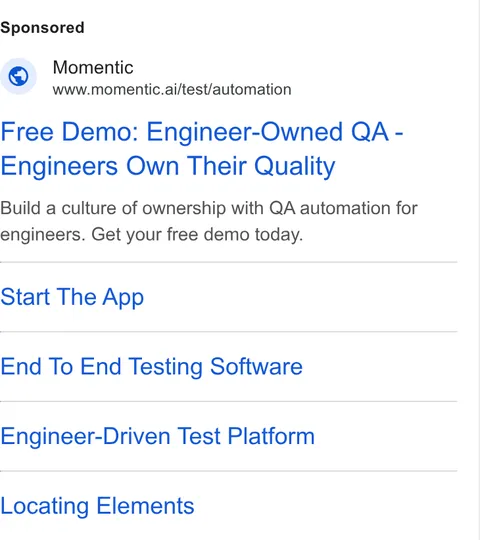Open End To End Testing Software link
This screenshot has width=480, height=540.
(152, 366)
